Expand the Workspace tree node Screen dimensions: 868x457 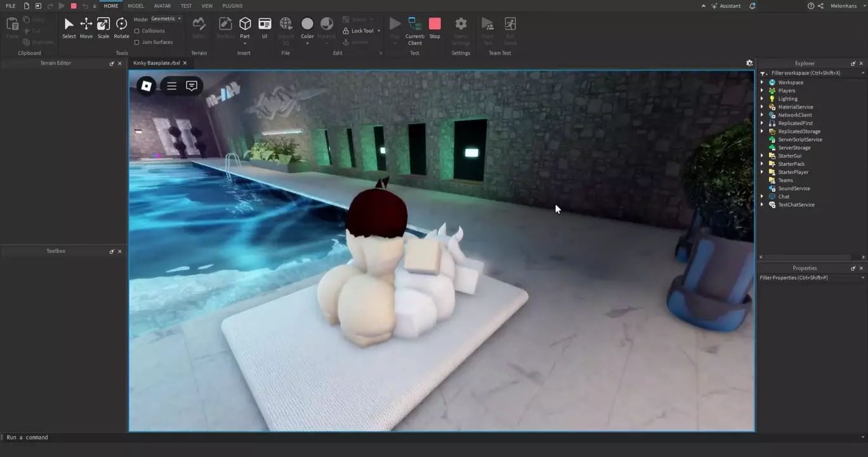point(762,83)
